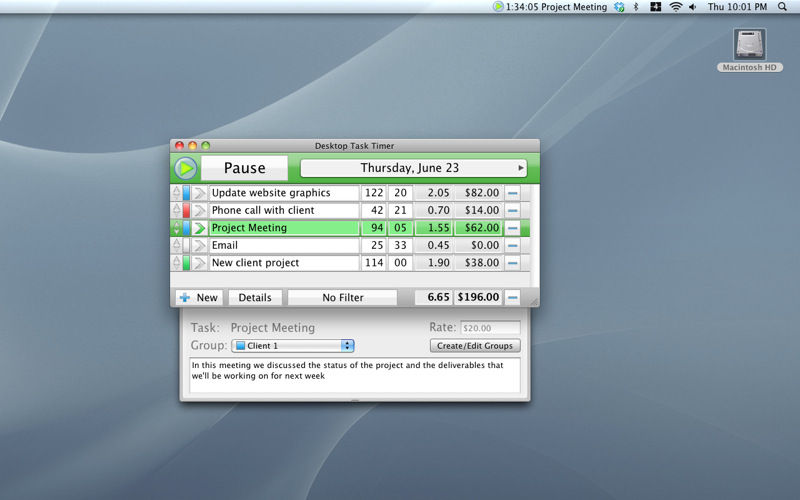Click the green color tag on New client project
This screenshot has height=500, width=800.
[x=186, y=263]
